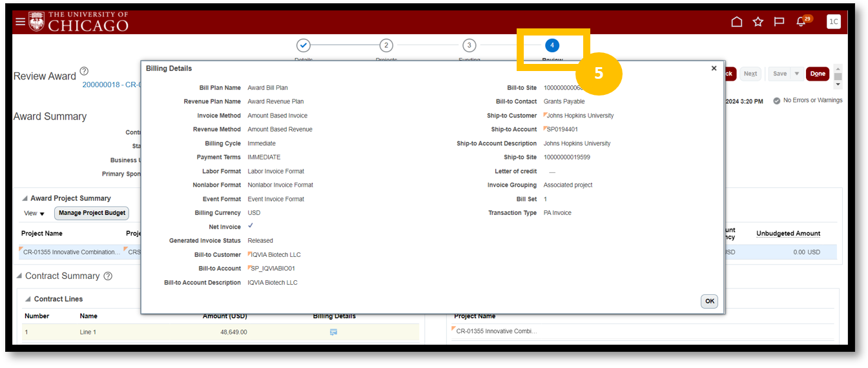Click Award Revenue Plan value
Viewport: 868px width, 368px height.
coord(276,101)
